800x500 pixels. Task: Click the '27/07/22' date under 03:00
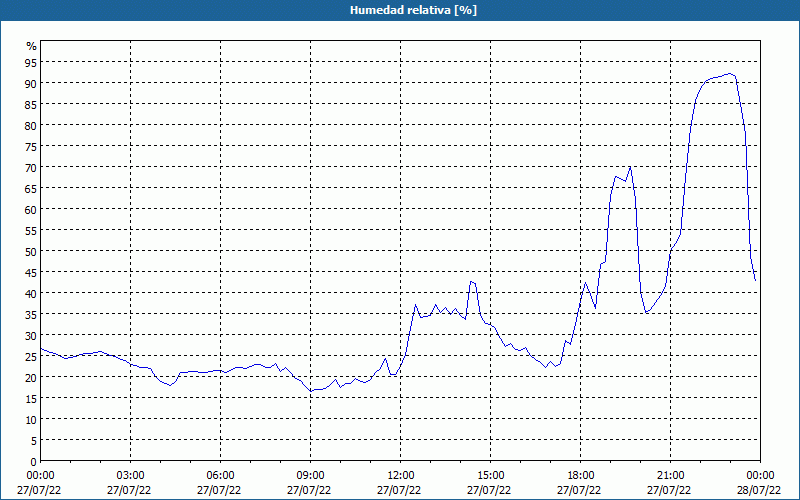tap(129, 490)
